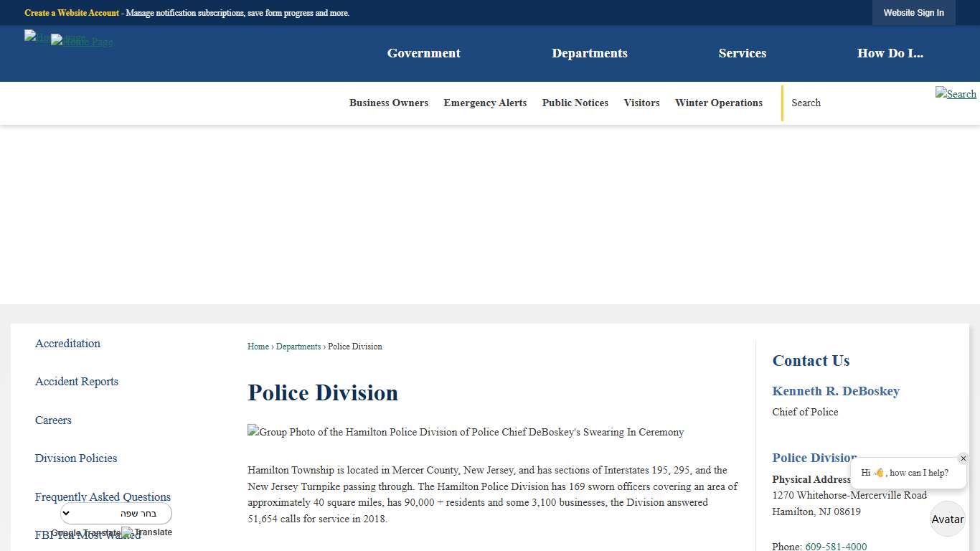Expand the 'How Do I...' menu
980x551 pixels.
click(890, 53)
